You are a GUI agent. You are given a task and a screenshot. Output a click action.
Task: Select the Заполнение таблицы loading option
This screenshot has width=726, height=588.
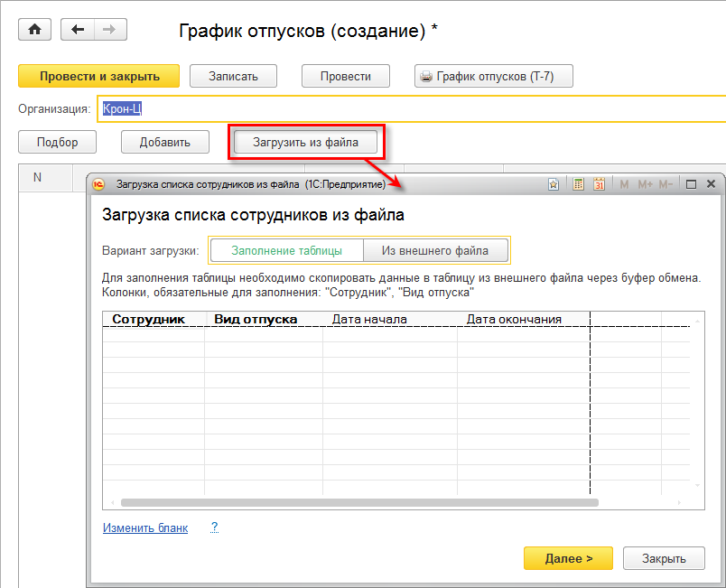pos(286,250)
